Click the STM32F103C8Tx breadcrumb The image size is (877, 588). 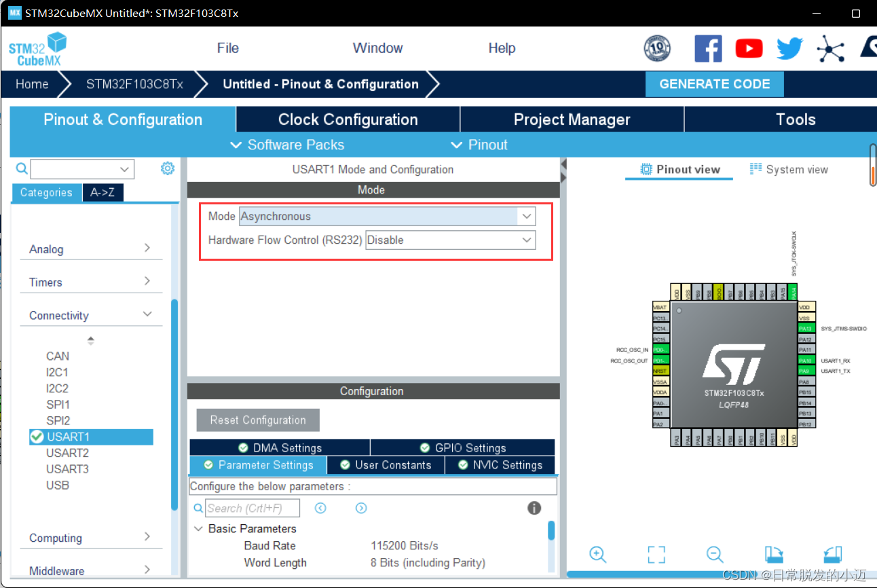click(134, 84)
